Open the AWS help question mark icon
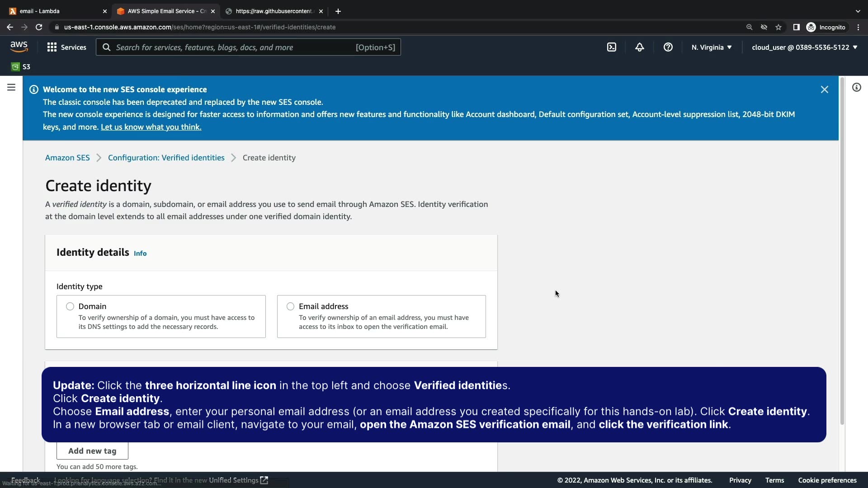This screenshot has height=488, width=868. [x=668, y=47]
